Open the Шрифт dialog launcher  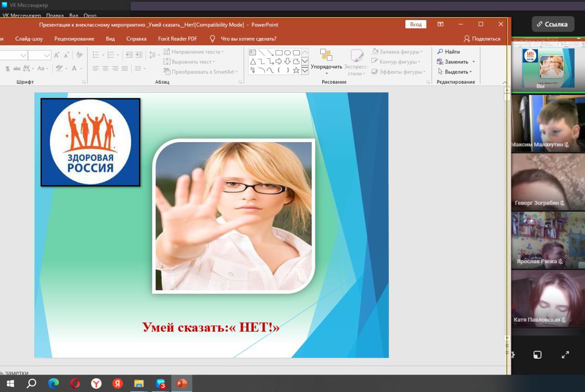pyautogui.click(x=84, y=82)
